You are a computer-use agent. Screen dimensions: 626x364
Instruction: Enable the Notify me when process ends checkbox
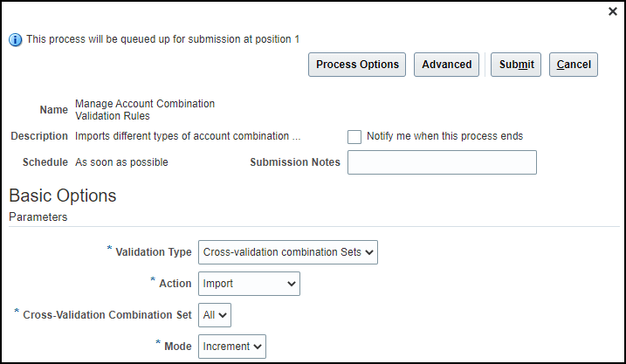pyautogui.click(x=354, y=137)
